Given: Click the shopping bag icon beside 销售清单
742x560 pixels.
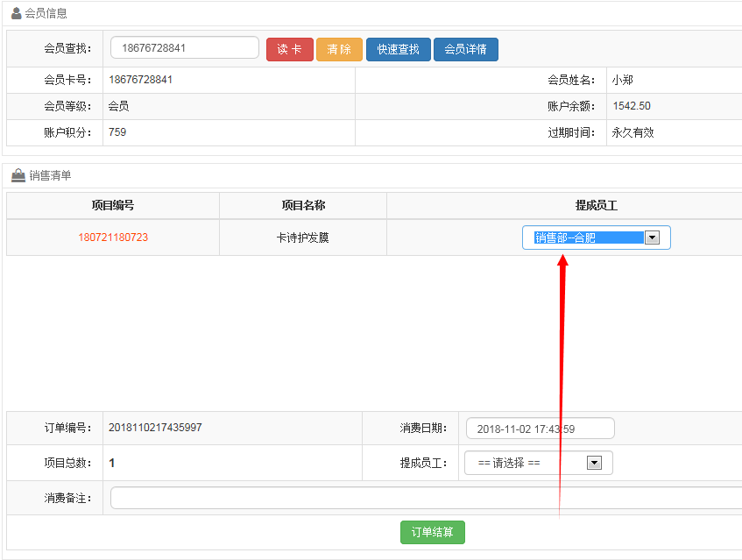Looking at the screenshot, I should coord(16,175).
